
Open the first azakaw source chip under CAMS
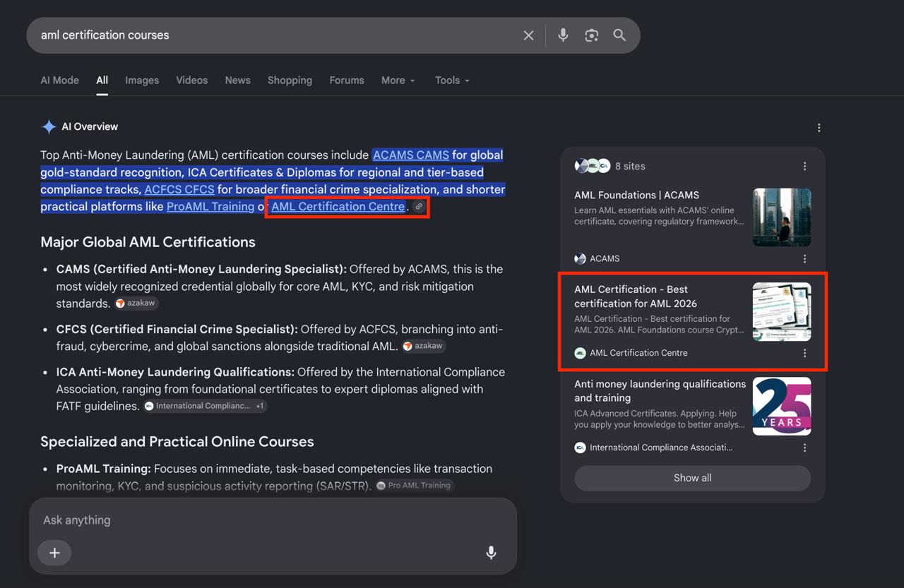click(x=137, y=304)
